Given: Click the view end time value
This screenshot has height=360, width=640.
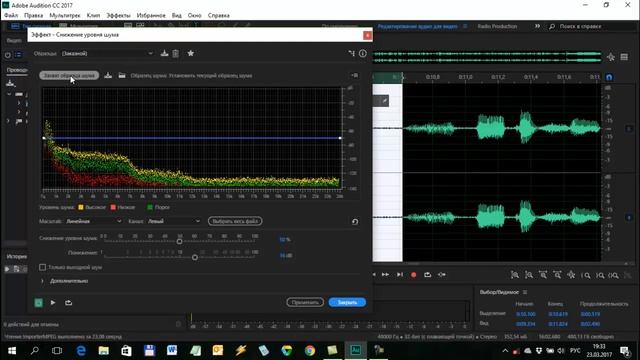Looking at the screenshot, I should (x=558, y=324).
